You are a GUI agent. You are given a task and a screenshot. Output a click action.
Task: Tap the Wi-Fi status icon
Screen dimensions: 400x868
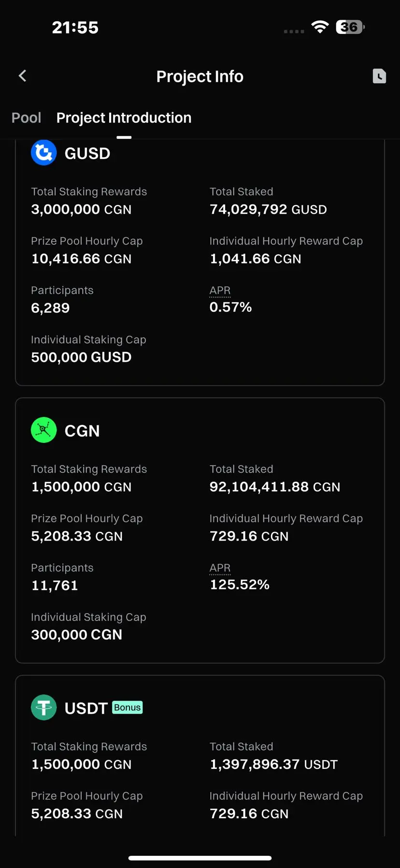coord(320,27)
